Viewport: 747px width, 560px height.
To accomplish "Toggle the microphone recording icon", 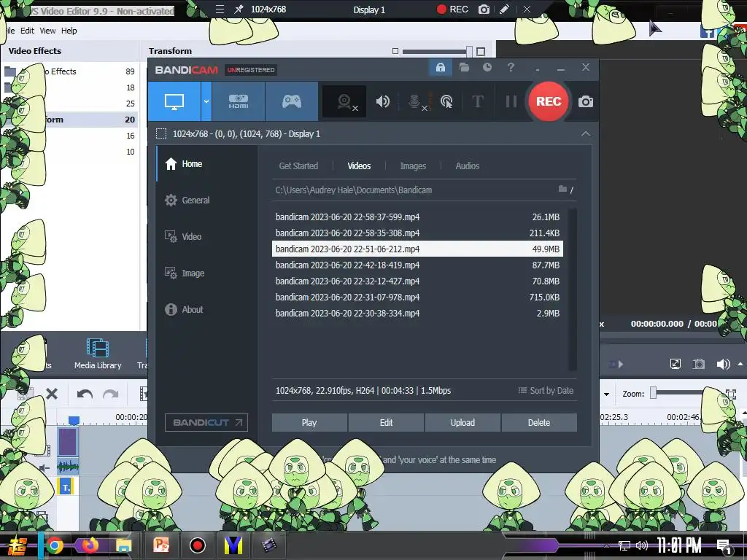I will click(415, 101).
